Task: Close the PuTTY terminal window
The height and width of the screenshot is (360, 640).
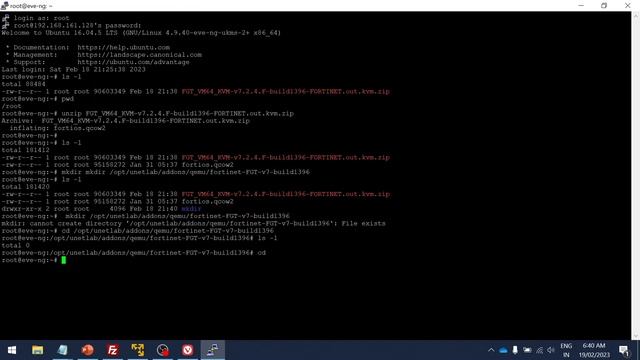Action: pos(628,5)
